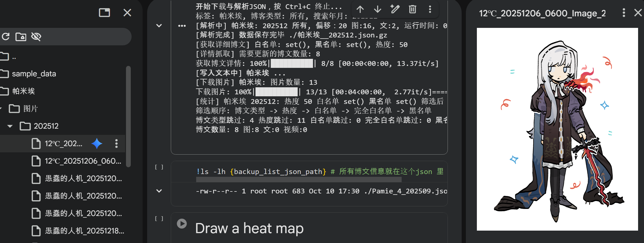Collapse the 202512 folder using its arrow
Screen dimensions: 644x243
[x=10, y=126]
